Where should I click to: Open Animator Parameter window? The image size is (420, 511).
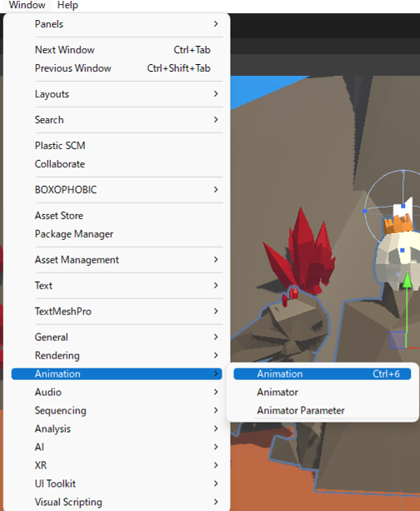(322, 410)
